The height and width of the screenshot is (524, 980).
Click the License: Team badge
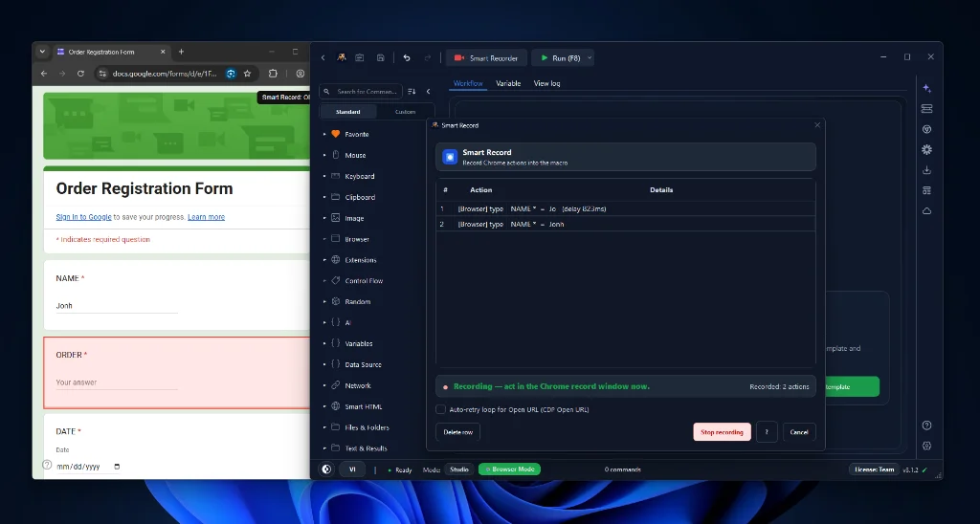pyautogui.click(x=874, y=469)
